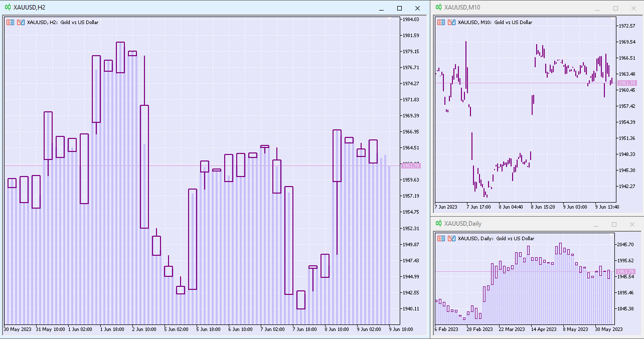Click the 1966.95 price label in H2 chart
This screenshot has width=644, height=339.
[x=411, y=131]
